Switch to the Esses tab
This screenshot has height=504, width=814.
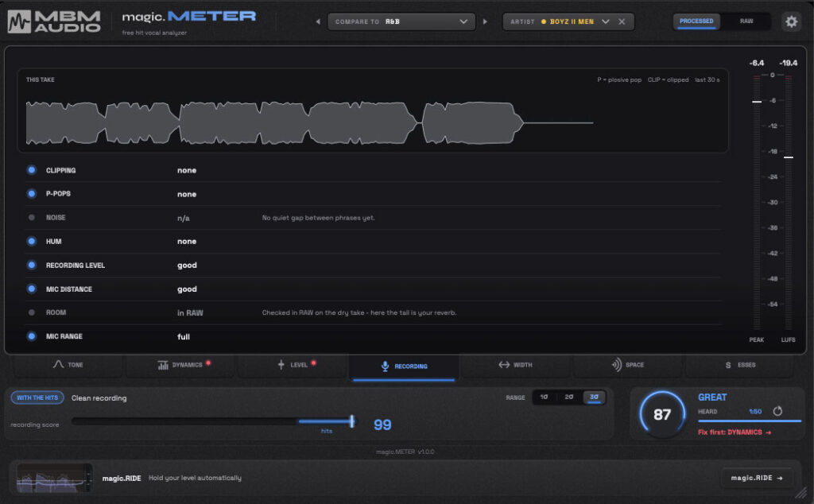[740, 365]
